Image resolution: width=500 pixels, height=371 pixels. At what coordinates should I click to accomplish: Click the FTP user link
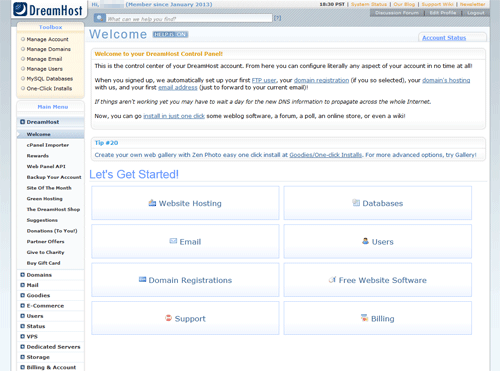tap(264, 80)
